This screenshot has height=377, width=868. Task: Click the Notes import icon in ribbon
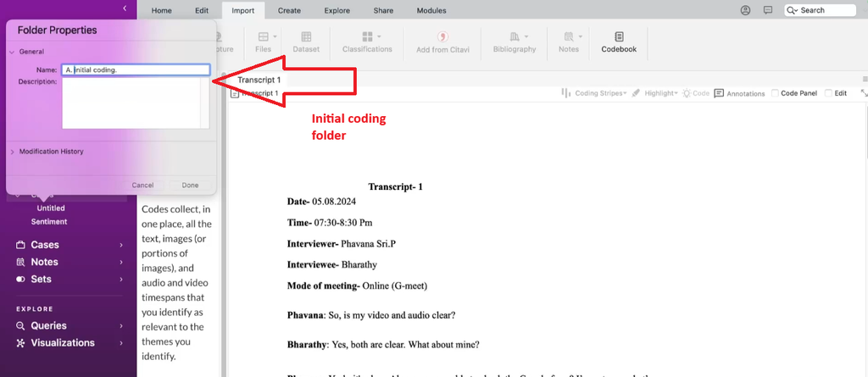[x=569, y=36]
